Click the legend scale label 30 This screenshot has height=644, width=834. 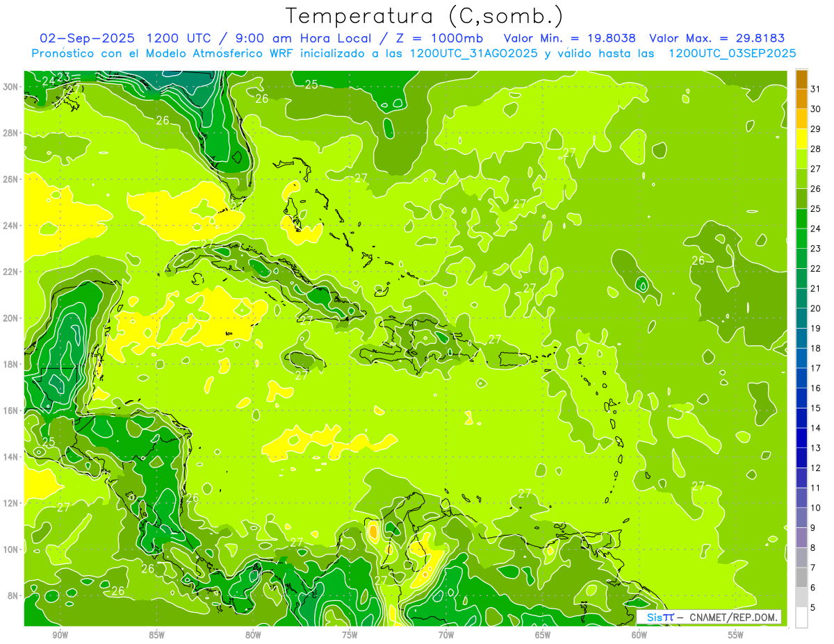pyautogui.click(x=816, y=108)
